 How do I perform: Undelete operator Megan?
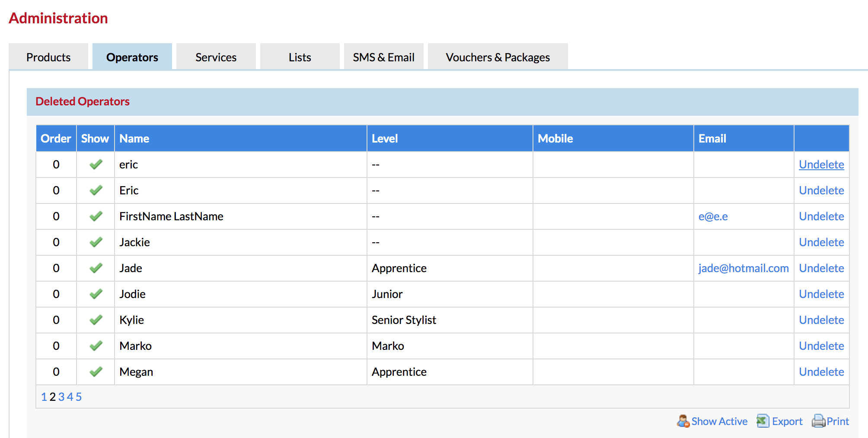click(x=821, y=372)
